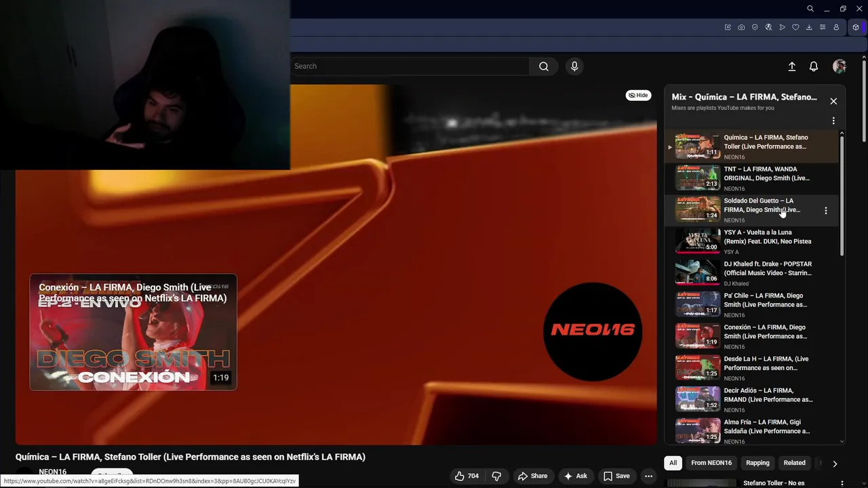Open options for Stefano Toller - No es suggestion
The image size is (868, 488).
842,483
